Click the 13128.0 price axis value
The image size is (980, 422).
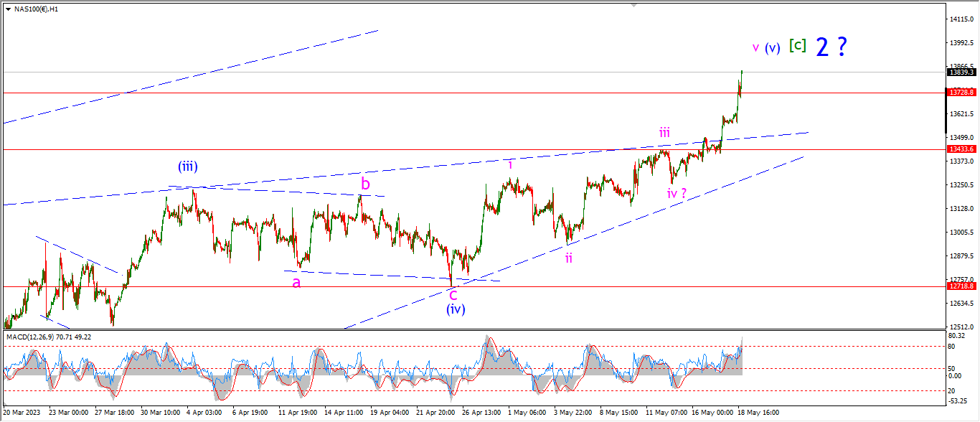click(961, 209)
